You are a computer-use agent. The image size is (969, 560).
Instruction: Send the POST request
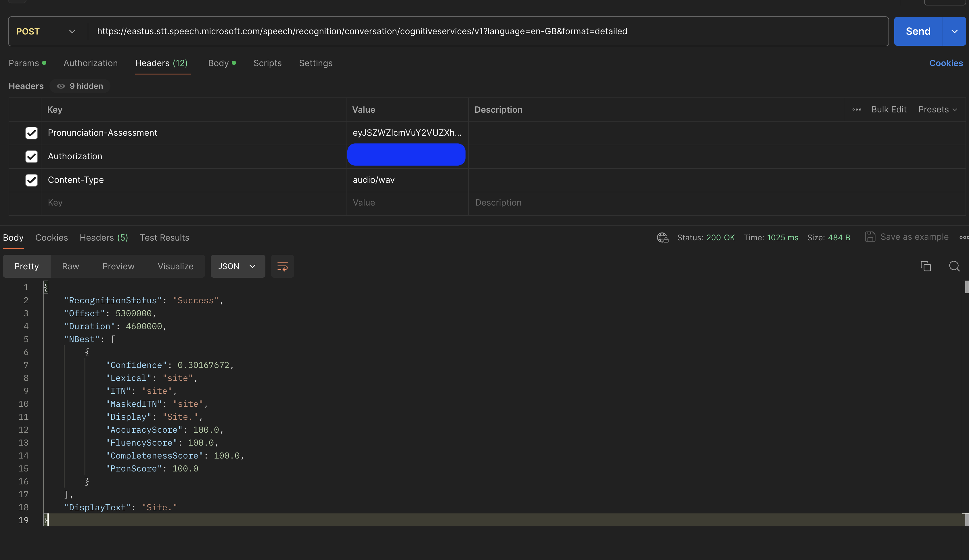[918, 32]
